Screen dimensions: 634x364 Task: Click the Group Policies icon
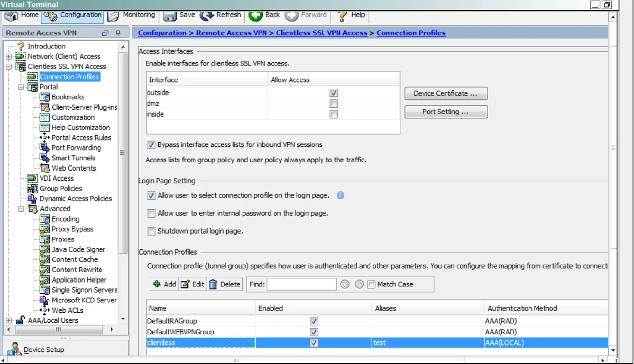[x=32, y=188]
